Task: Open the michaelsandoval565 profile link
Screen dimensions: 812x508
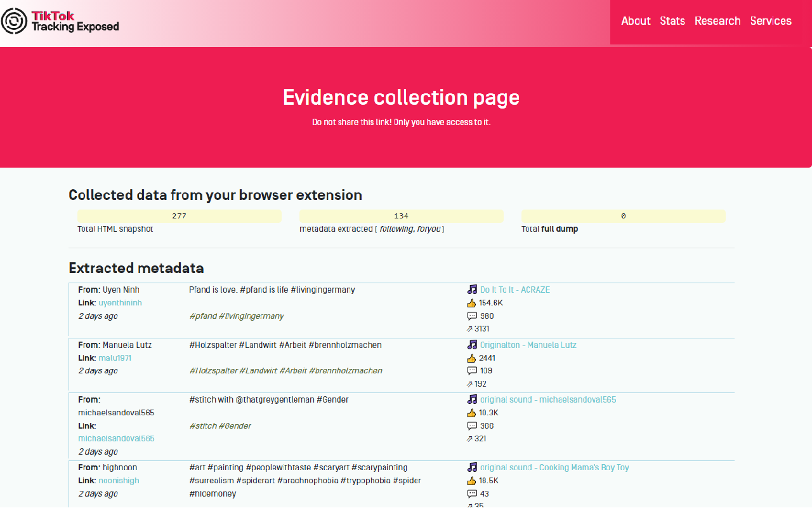Action: [x=116, y=439]
